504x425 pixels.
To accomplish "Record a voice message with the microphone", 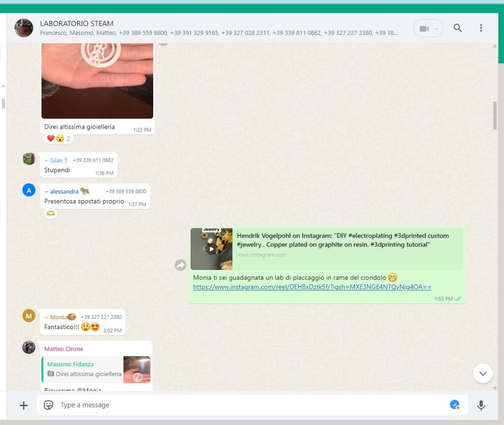I will tap(481, 405).
